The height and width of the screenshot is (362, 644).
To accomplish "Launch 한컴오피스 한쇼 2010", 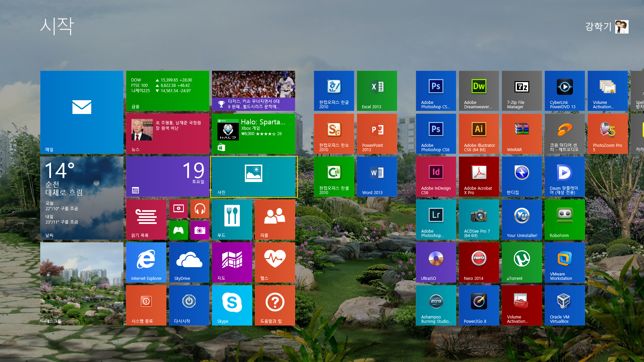I will point(334,134).
